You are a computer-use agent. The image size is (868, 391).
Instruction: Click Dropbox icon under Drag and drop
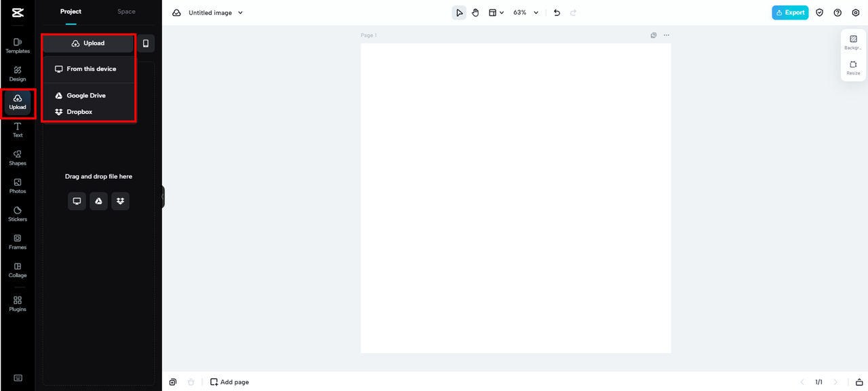120,201
